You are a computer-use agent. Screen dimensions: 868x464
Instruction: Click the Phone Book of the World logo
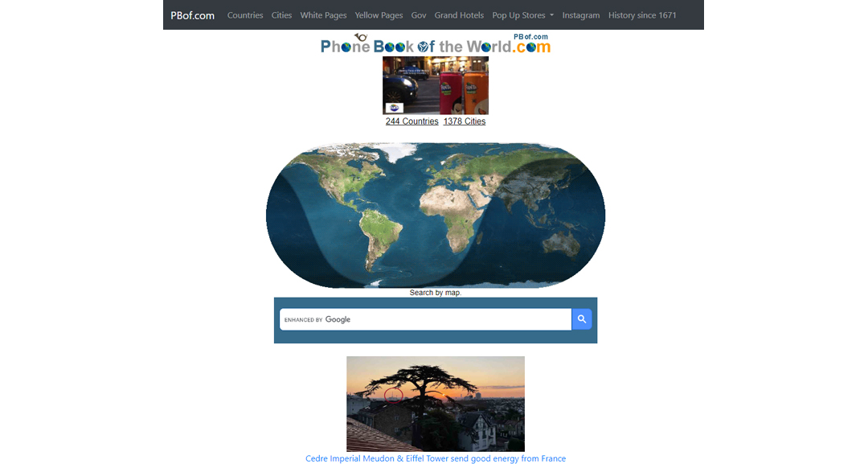435,45
